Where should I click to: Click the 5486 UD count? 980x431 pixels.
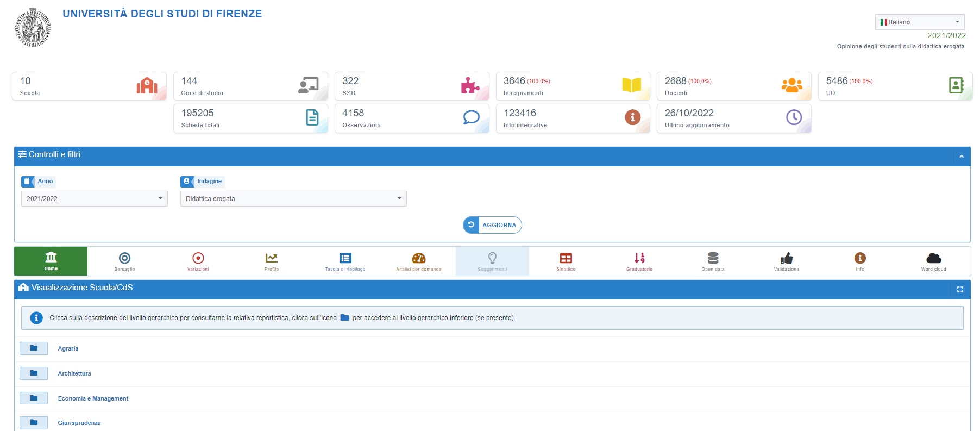[837, 81]
